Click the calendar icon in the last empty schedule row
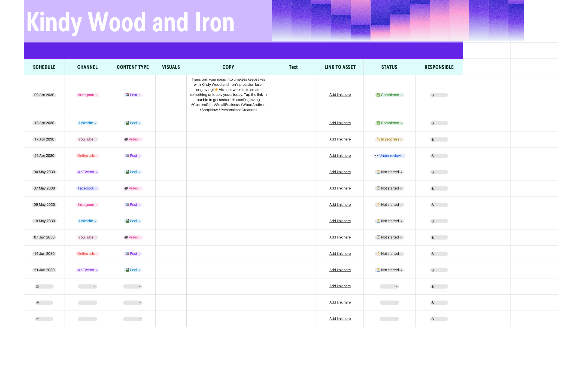Image resolution: width=582 pixels, height=392 pixels. [38, 319]
